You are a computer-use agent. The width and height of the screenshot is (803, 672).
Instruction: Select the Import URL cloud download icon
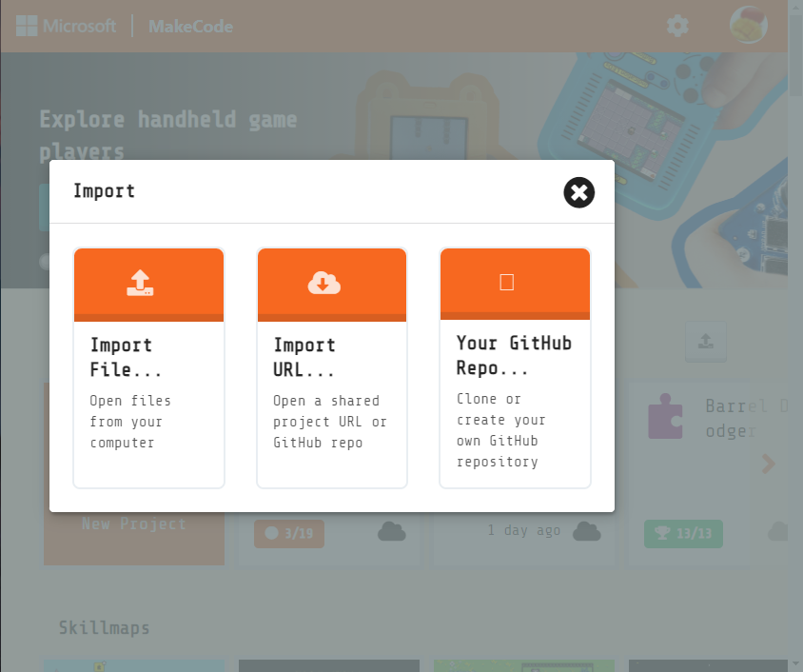[323, 282]
